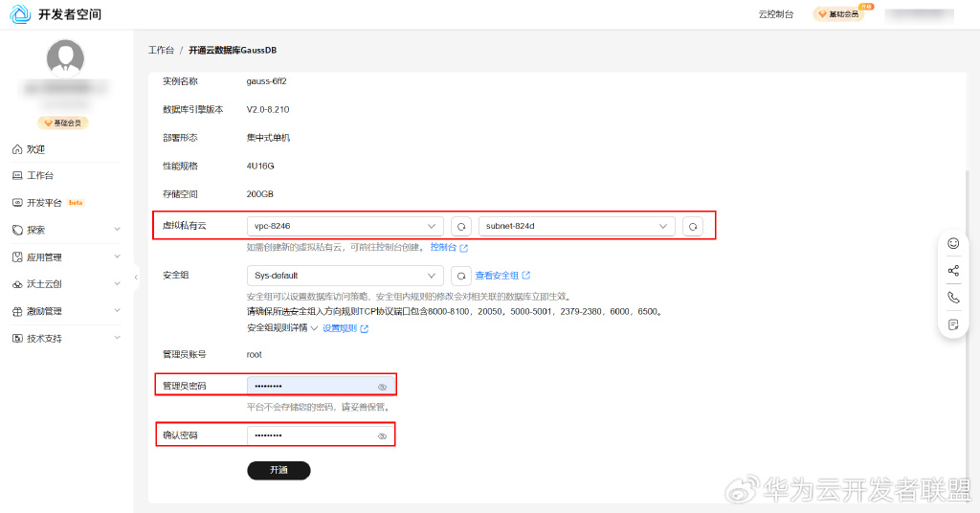Viewport: 980px width, 513px height.
Task: Click the chevron next to 激励管理
Action: [x=117, y=310]
